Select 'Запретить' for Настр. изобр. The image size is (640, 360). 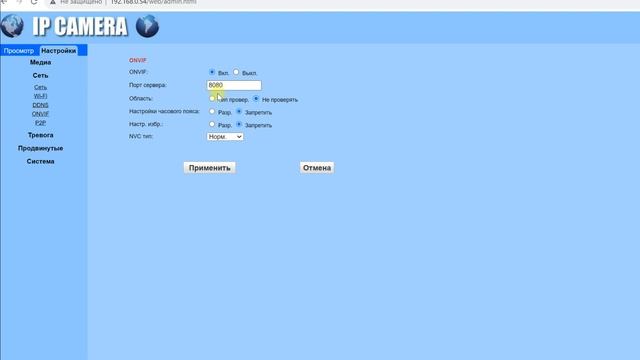pyautogui.click(x=239, y=124)
